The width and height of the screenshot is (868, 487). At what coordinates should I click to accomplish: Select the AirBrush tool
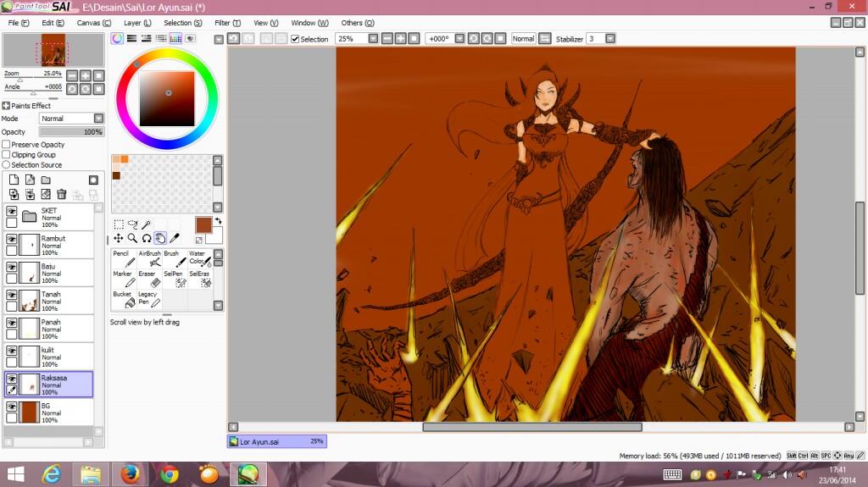(x=149, y=258)
